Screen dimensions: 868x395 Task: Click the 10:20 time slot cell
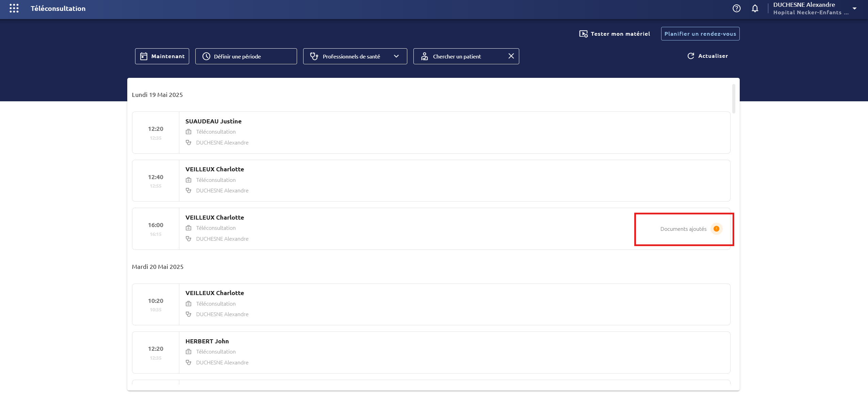[155, 304]
